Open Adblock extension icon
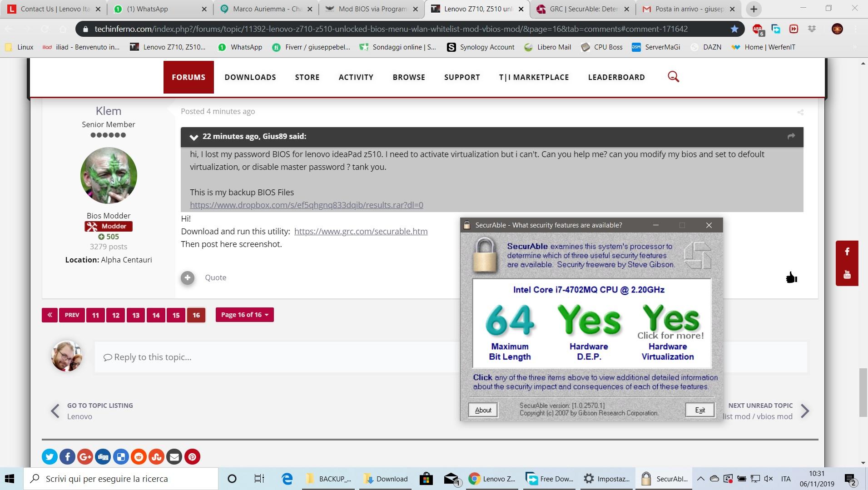Image resolution: width=868 pixels, height=490 pixels. point(758,30)
